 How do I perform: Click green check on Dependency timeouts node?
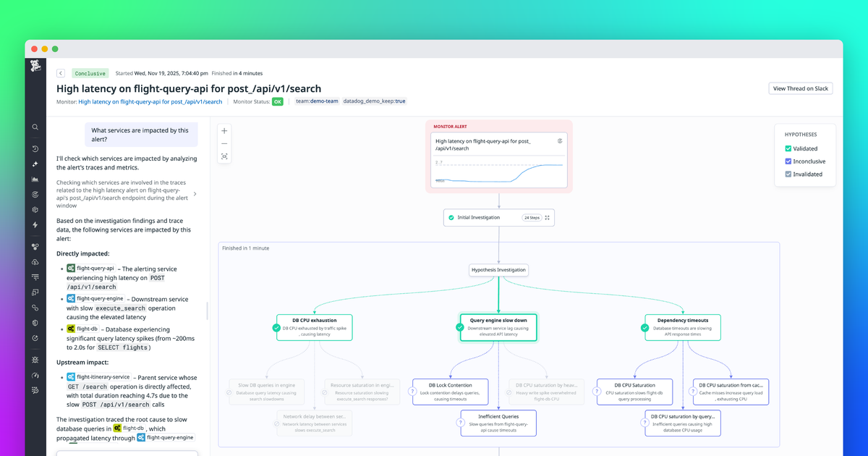[646, 328]
